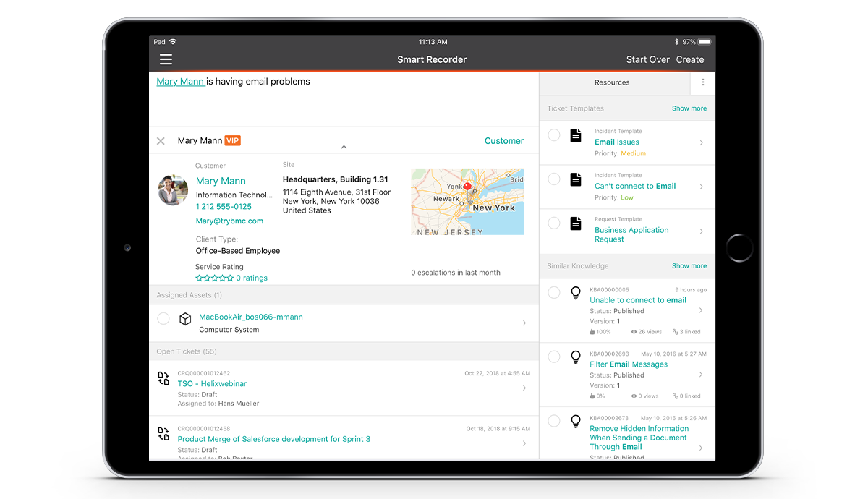Click the MacBookAir asset cube icon

coord(185,319)
